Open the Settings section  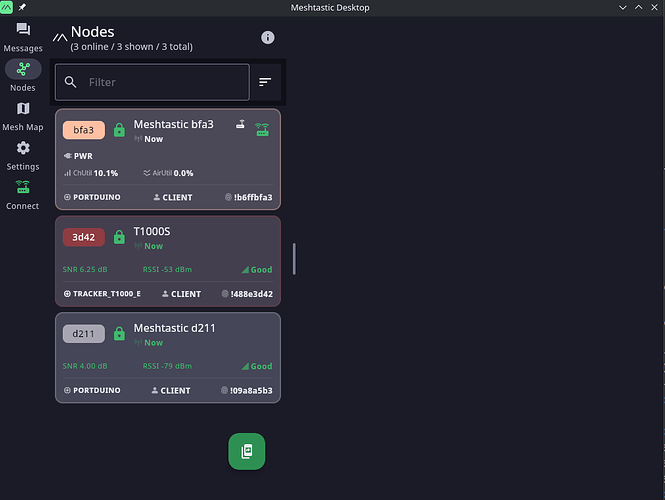(23, 156)
